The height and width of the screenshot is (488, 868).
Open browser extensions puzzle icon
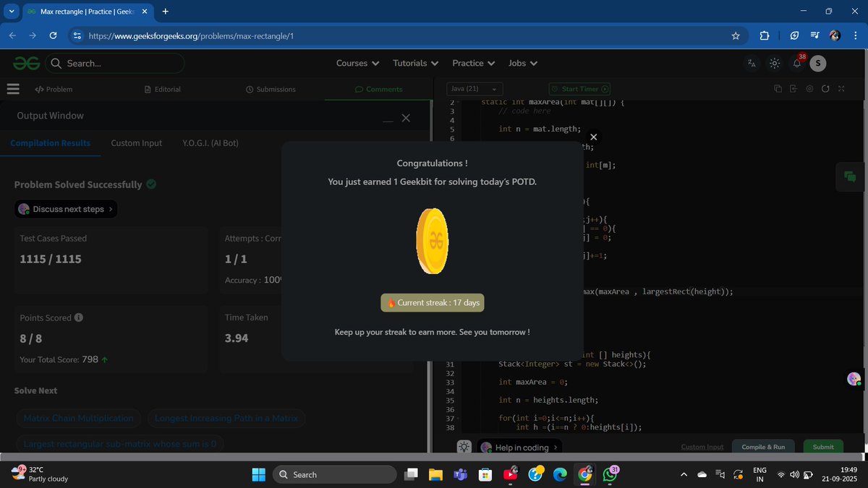765,35
